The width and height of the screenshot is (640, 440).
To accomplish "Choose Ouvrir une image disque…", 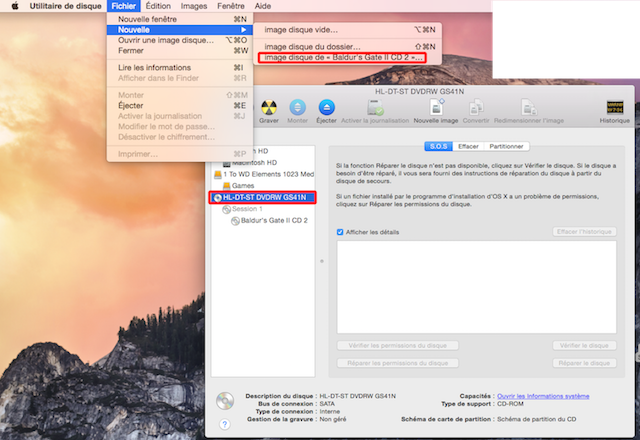I will point(180,40).
